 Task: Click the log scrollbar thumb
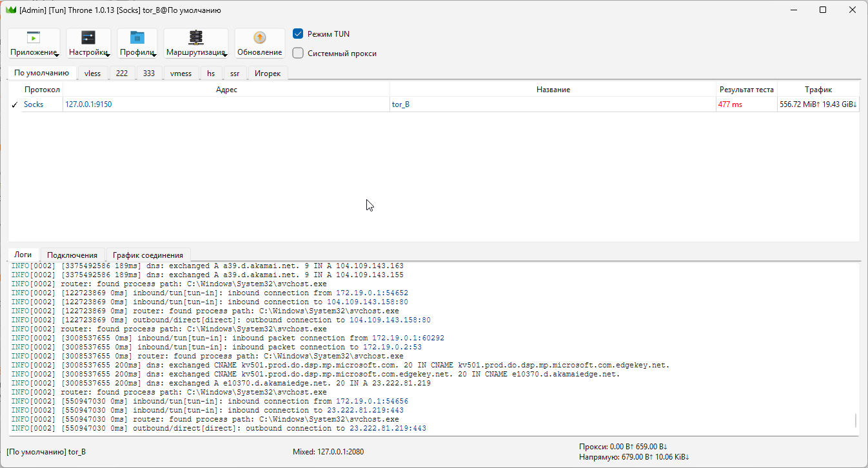[856, 421]
